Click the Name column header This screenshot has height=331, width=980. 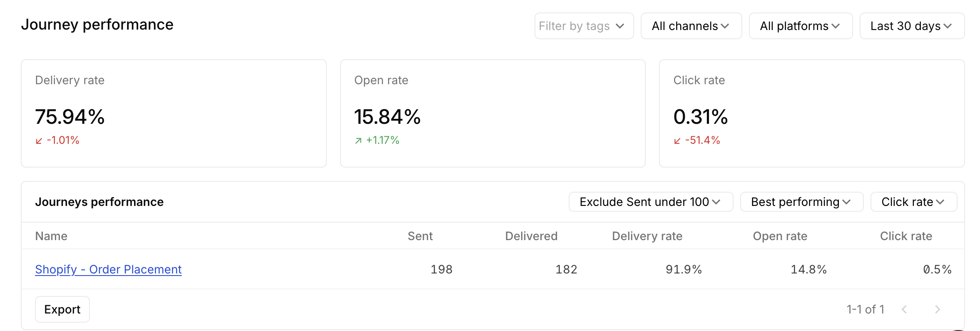[51, 236]
